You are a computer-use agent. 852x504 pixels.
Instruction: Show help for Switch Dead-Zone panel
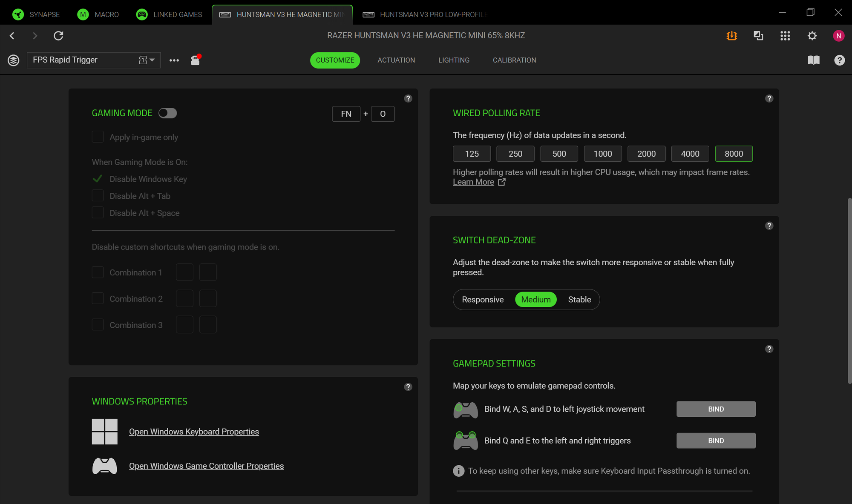tap(769, 226)
